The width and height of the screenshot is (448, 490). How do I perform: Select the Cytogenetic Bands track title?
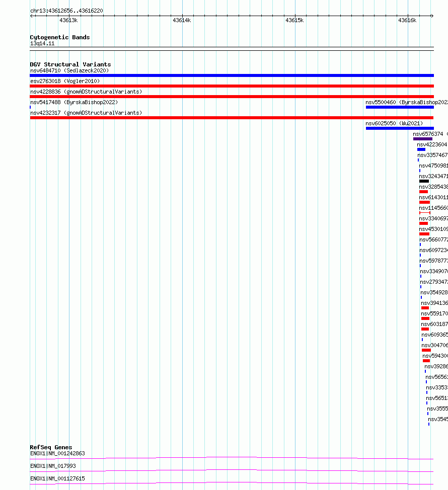click(60, 37)
